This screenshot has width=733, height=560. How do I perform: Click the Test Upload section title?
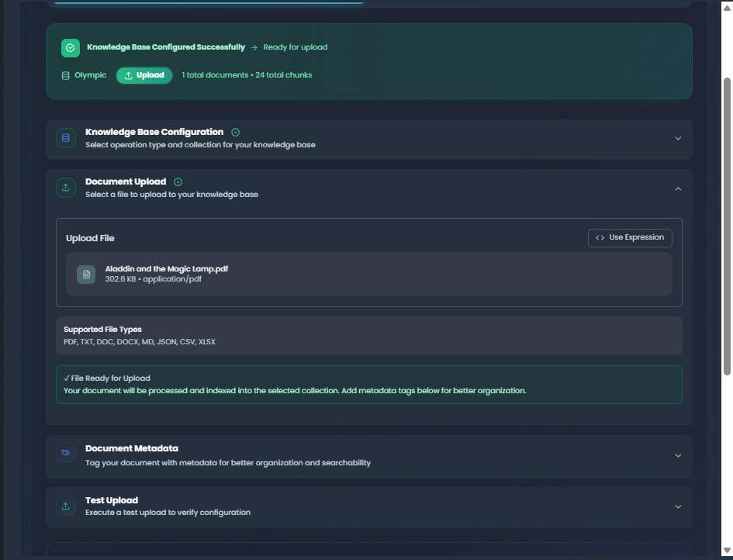(112, 500)
